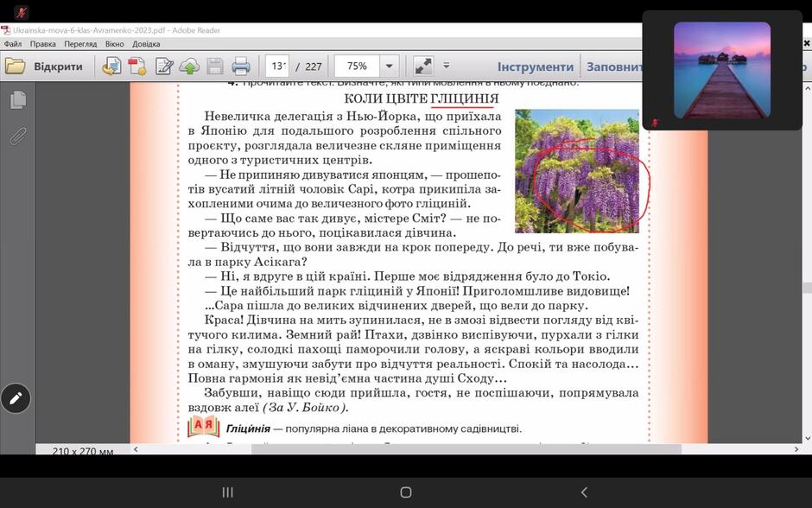Image resolution: width=812 pixels, height=508 pixels.
Task: Click the print icon
Action: click(x=241, y=67)
